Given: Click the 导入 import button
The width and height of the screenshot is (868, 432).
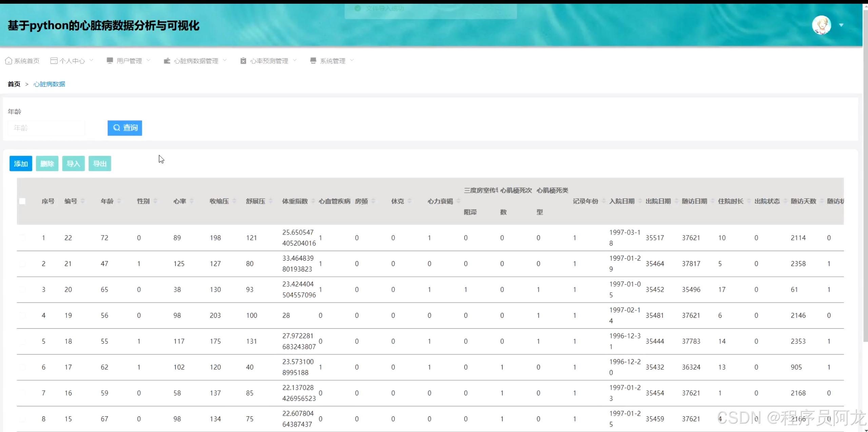Looking at the screenshot, I should (x=73, y=164).
